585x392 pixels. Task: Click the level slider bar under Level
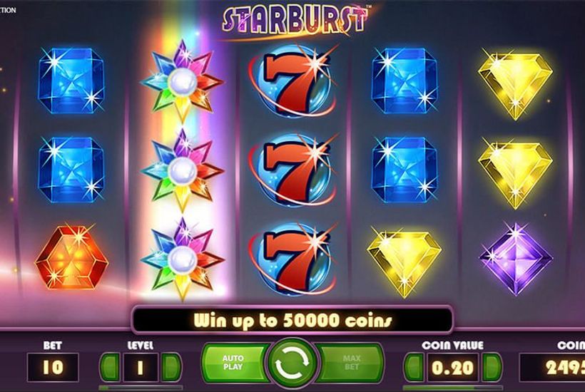[x=141, y=388]
